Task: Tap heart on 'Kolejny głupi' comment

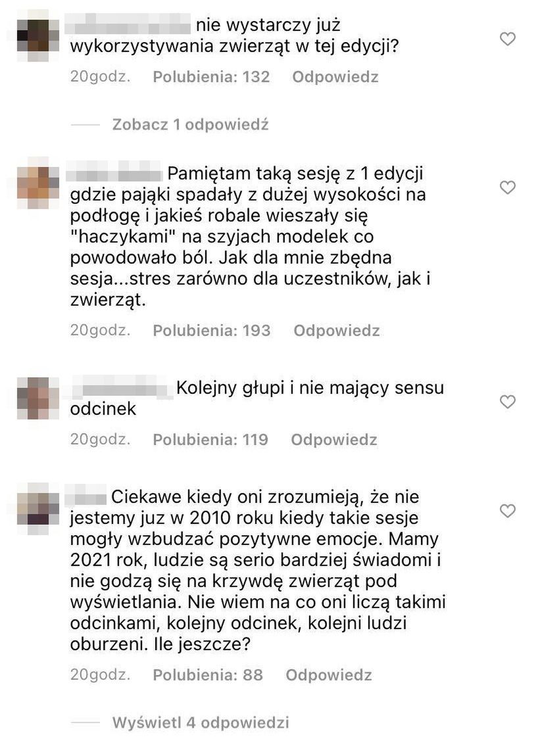Action: (508, 401)
